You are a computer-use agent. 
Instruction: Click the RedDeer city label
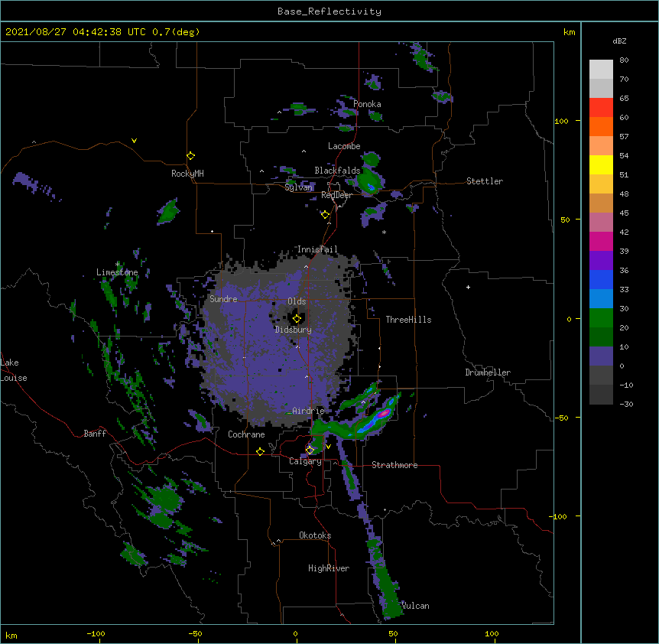tap(336, 195)
